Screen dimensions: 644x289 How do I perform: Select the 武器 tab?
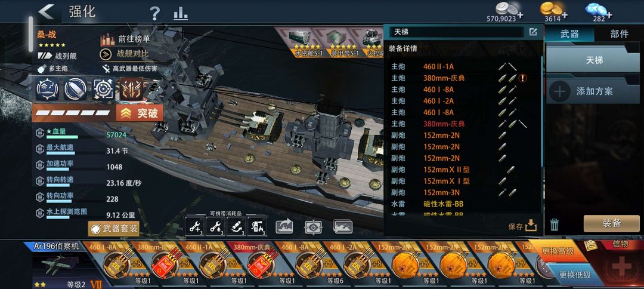[569, 33]
